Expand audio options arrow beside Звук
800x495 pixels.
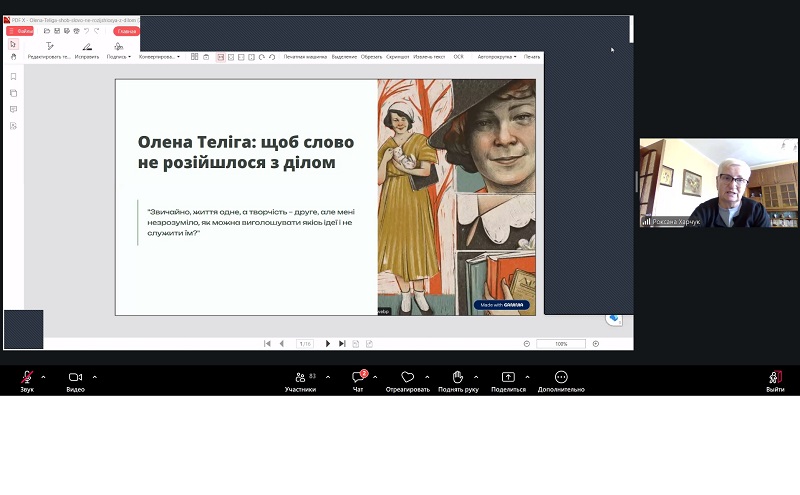tap(43, 377)
